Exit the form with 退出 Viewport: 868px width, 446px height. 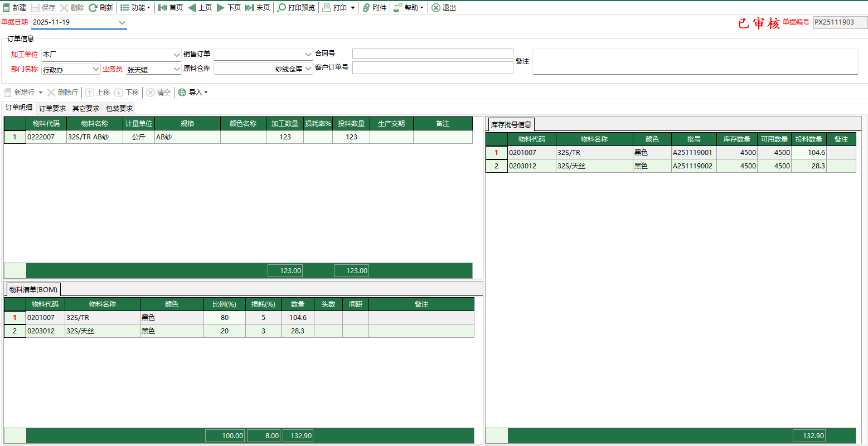coord(444,8)
